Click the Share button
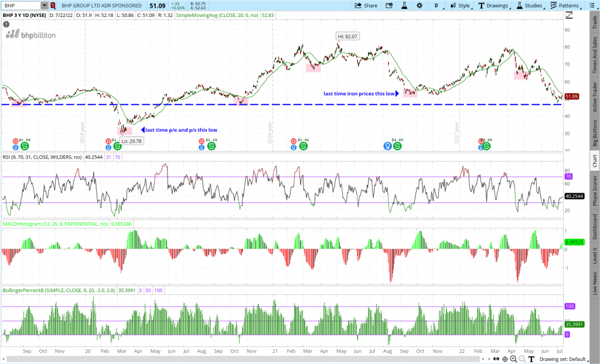Viewport: 600px width, 364px height. (366, 6)
